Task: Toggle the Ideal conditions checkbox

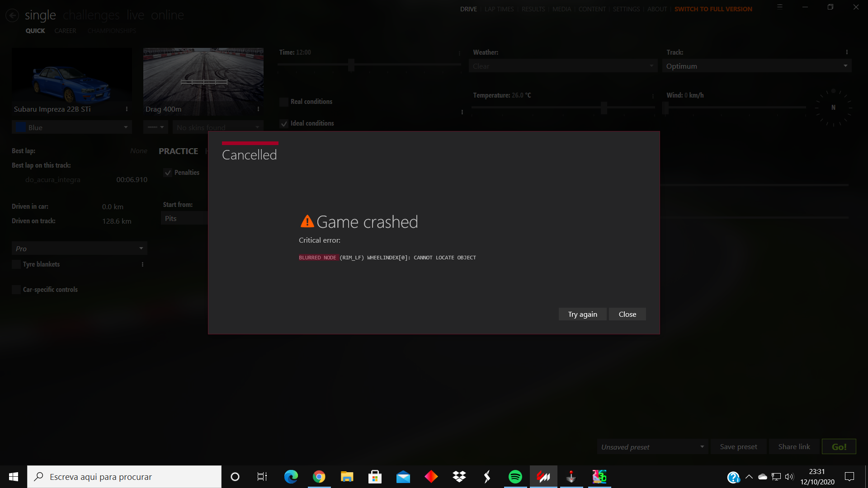Action: pyautogui.click(x=283, y=123)
